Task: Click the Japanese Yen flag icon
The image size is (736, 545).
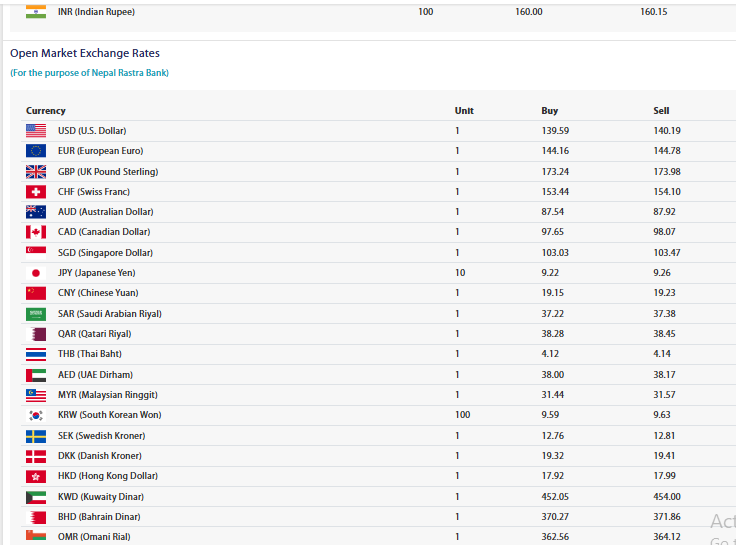Action: (36, 273)
